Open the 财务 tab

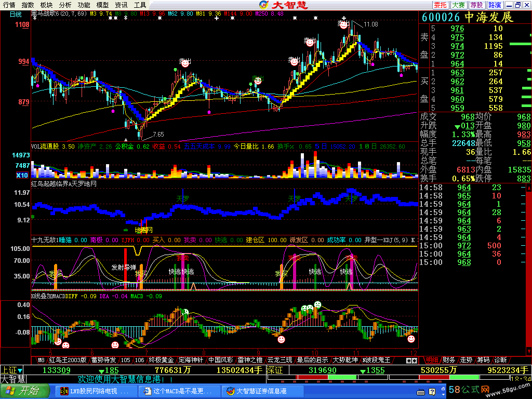point(449,360)
